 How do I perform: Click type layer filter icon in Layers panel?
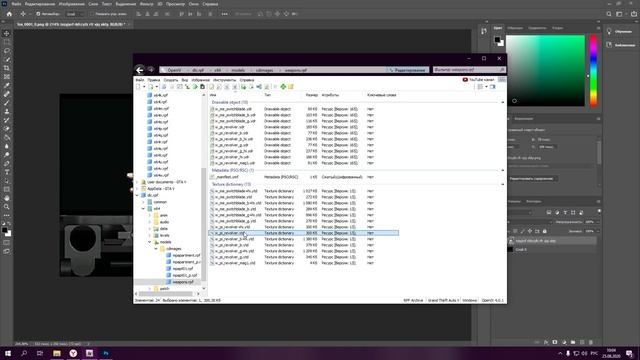pyautogui.click(x=565, y=213)
